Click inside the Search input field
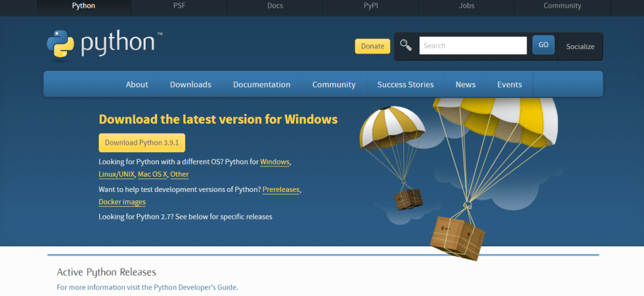644x296 pixels. [x=472, y=45]
